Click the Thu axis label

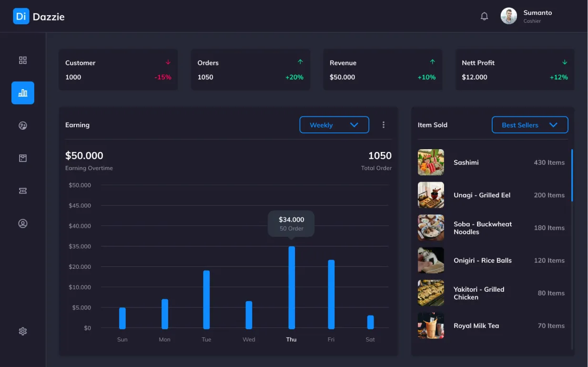[x=291, y=339]
